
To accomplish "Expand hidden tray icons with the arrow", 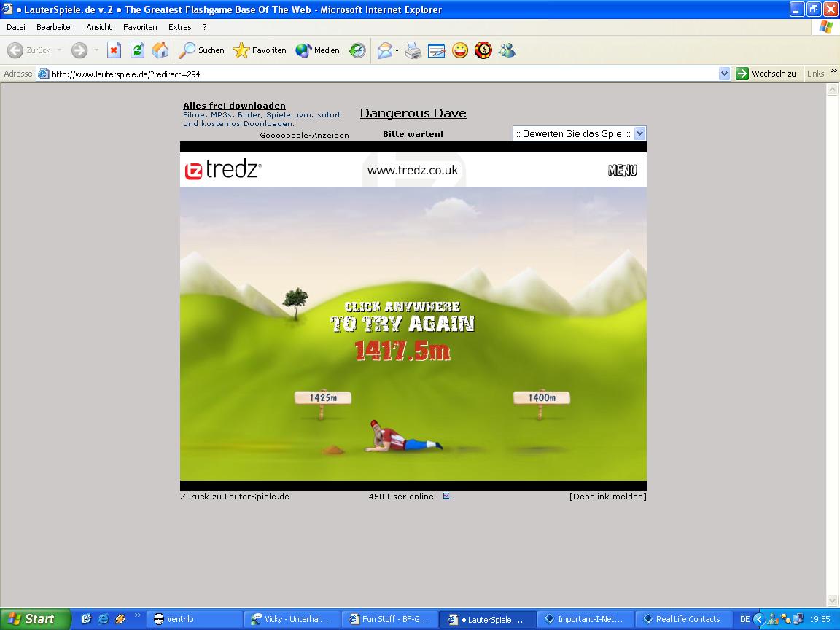I will (x=758, y=619).
